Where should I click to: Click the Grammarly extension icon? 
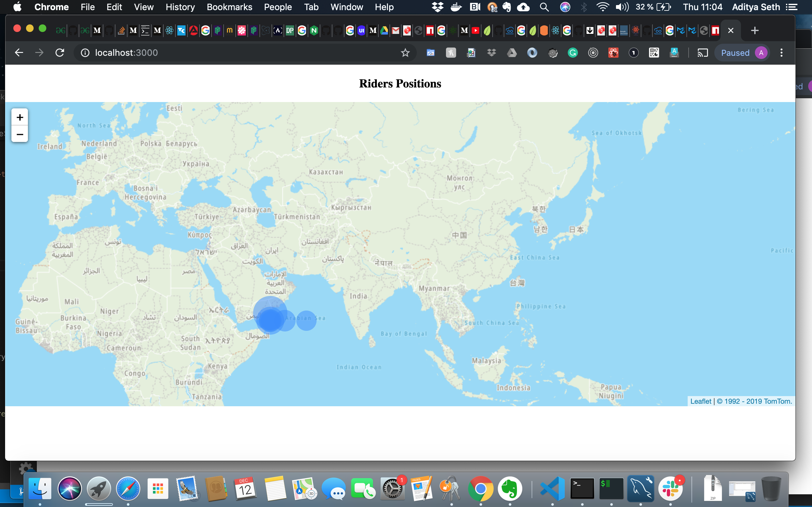573,53
